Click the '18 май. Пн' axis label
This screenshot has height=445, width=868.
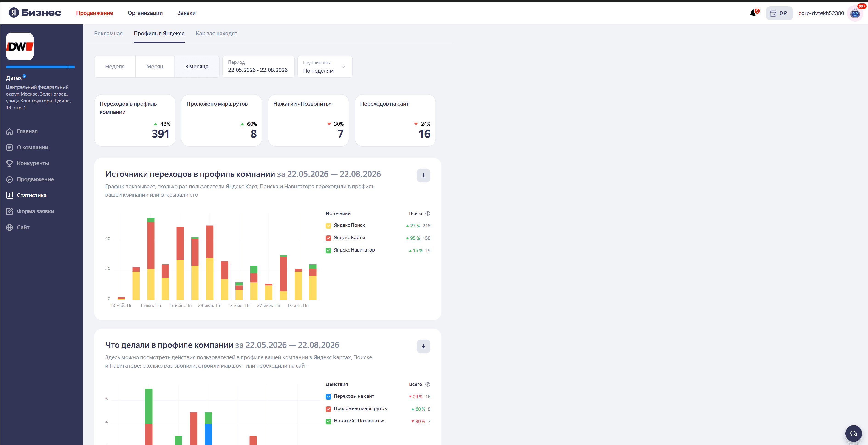point(121,305)
